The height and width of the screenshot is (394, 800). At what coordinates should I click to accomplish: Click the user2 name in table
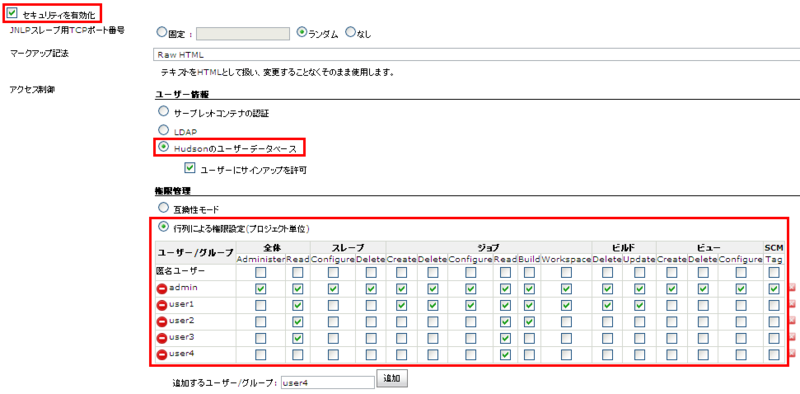tap(181, 321)
